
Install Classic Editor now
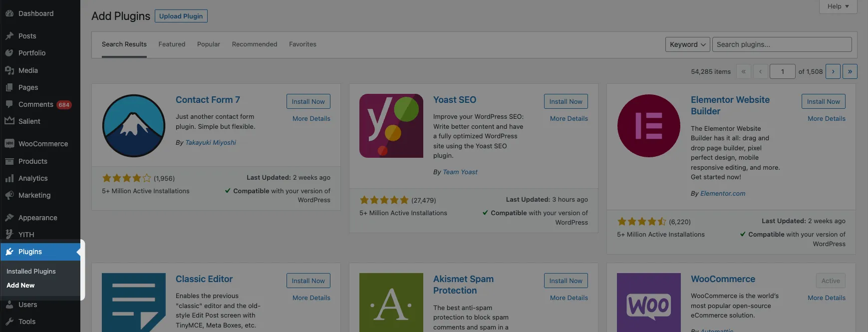308,281
